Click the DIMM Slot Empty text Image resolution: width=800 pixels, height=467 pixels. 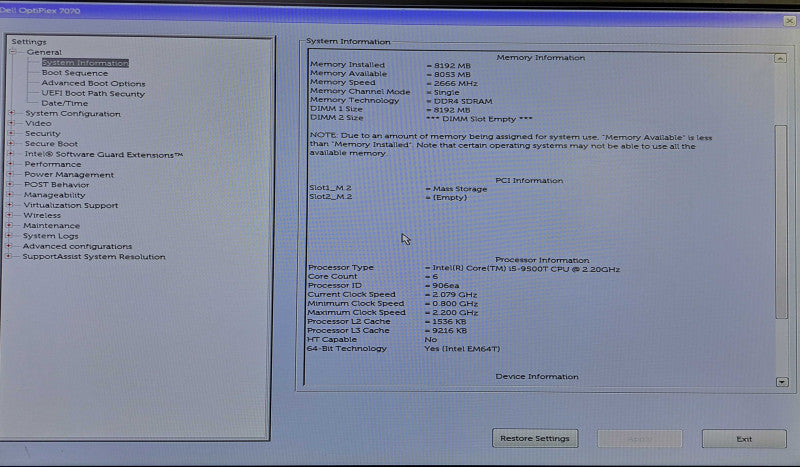pos(480,118)
